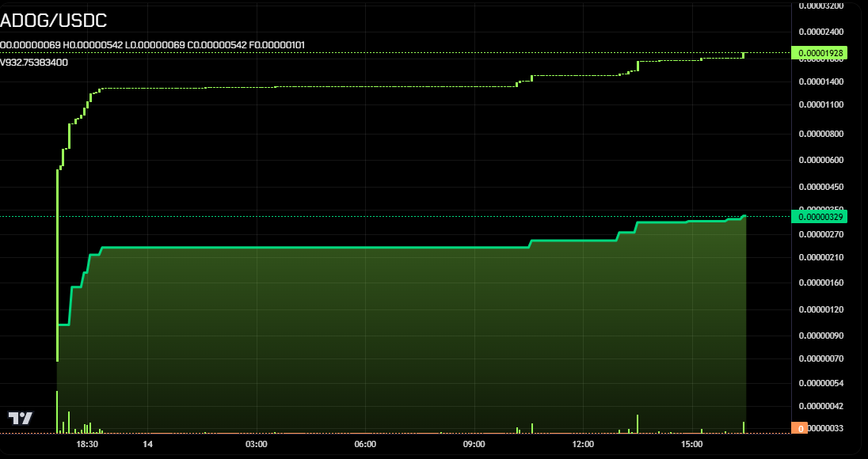Select the 0.00000329 green price tag
Image resolution: width=868 pixels, height=459 pixels.
pos(820,216)
